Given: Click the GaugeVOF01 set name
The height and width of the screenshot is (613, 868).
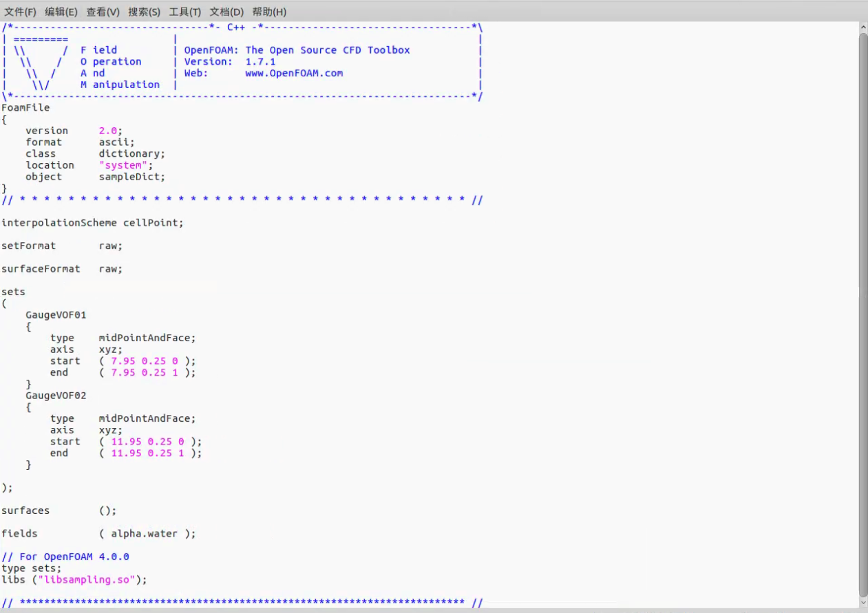Looking at the screenshot, I should 56,315.
